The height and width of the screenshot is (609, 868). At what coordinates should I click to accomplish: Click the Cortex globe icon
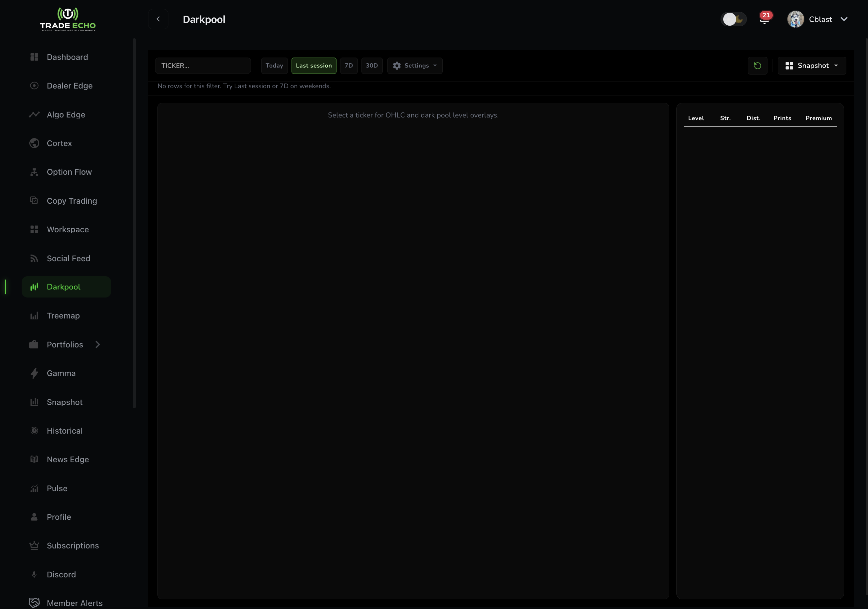(34, 143)
